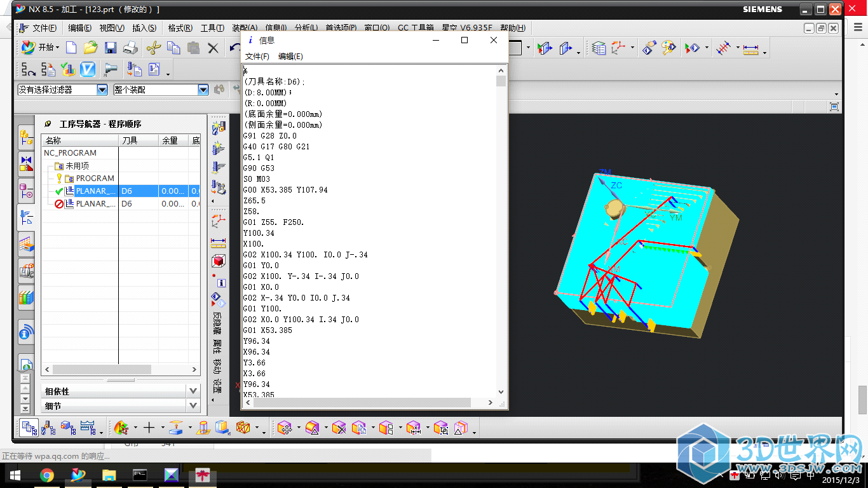
Task: Click the Chrome icon in the Windows taskbar
Action: coord(46,475)
